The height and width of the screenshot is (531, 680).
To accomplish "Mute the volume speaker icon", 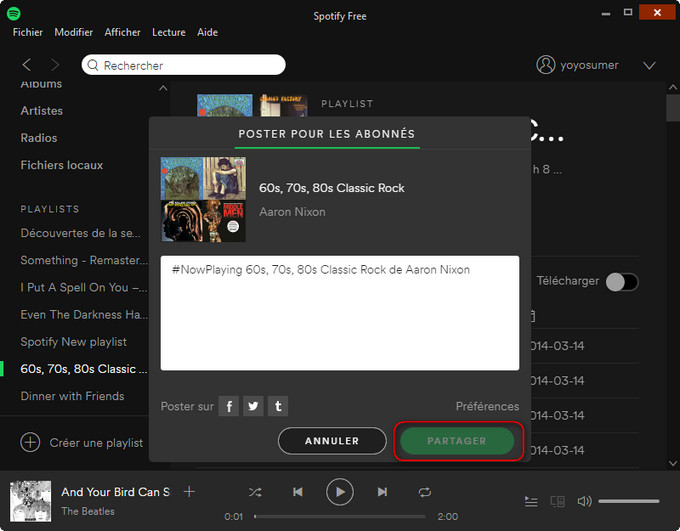I will tap(584, 501).
